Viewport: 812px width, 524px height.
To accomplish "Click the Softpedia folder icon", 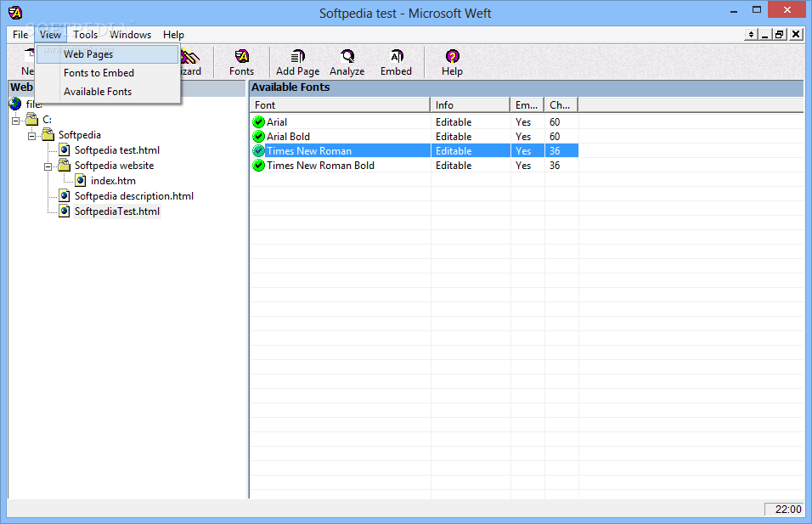I will click(x=48, y=135).
